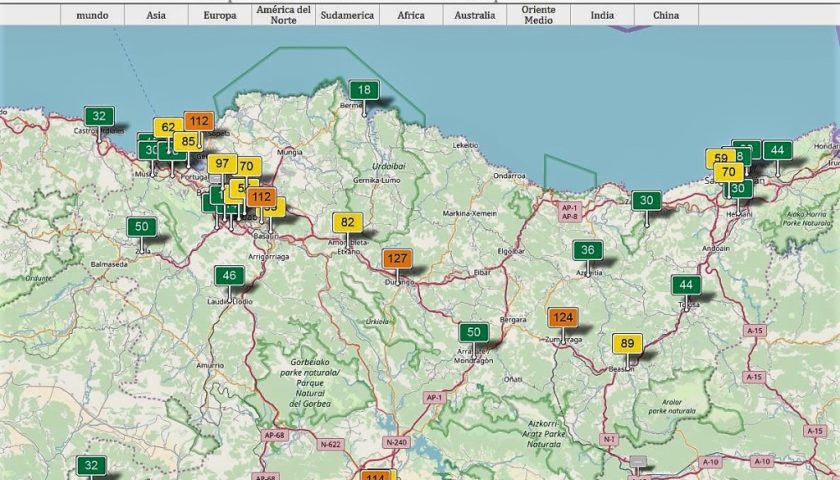Select the orange 127 marker at Durango

pos(397,259)
